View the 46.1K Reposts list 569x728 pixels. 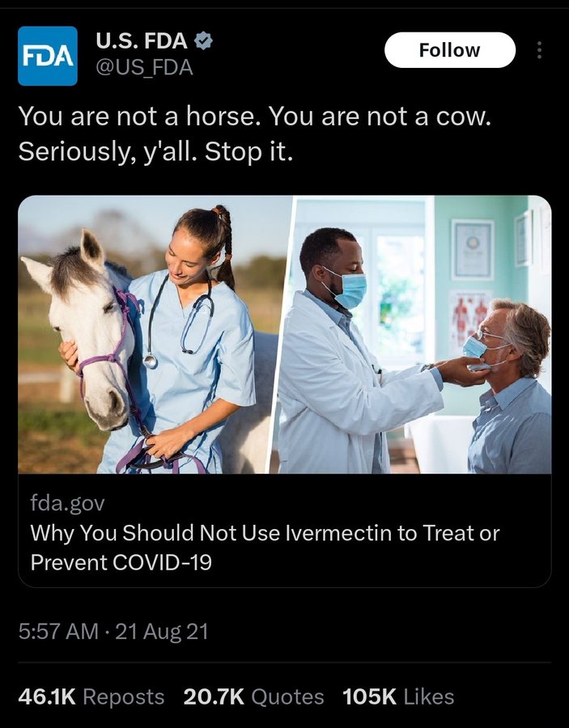[91, 697]
